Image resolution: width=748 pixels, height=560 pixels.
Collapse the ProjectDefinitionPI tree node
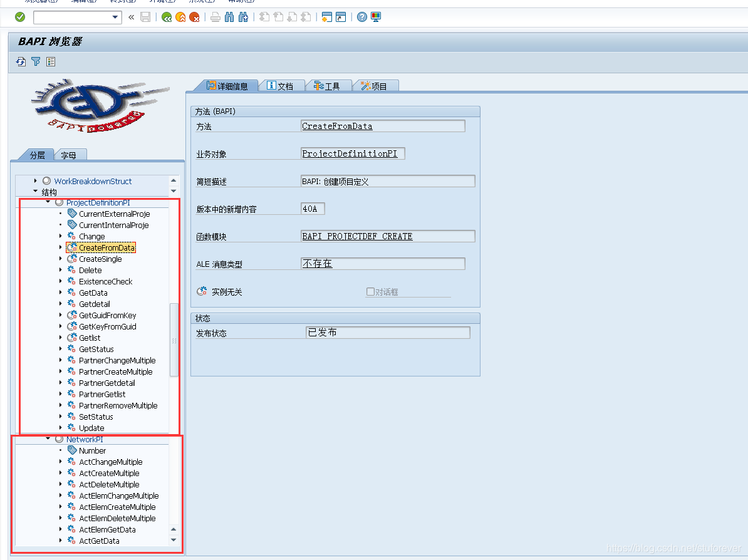click(x=48, y=202)
